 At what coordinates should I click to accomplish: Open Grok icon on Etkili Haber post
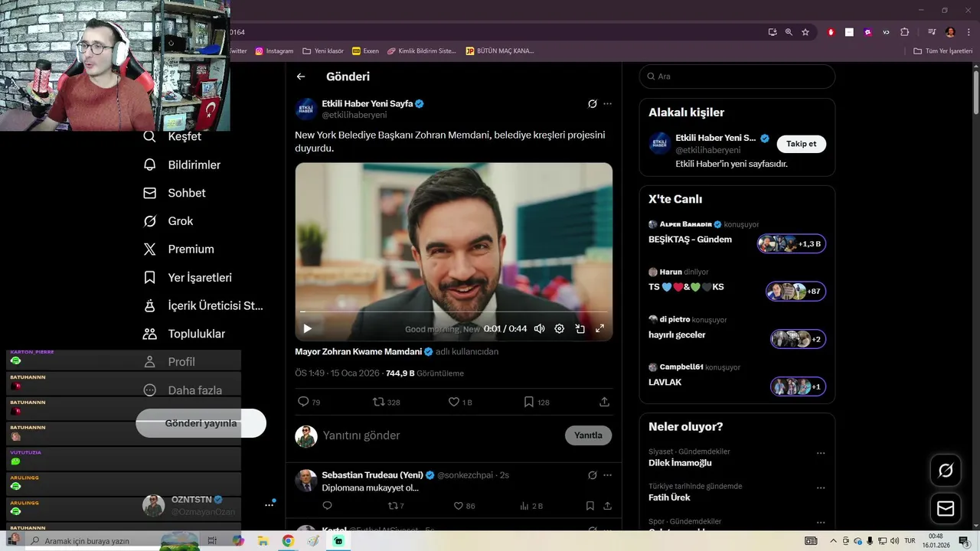(592, 104)
